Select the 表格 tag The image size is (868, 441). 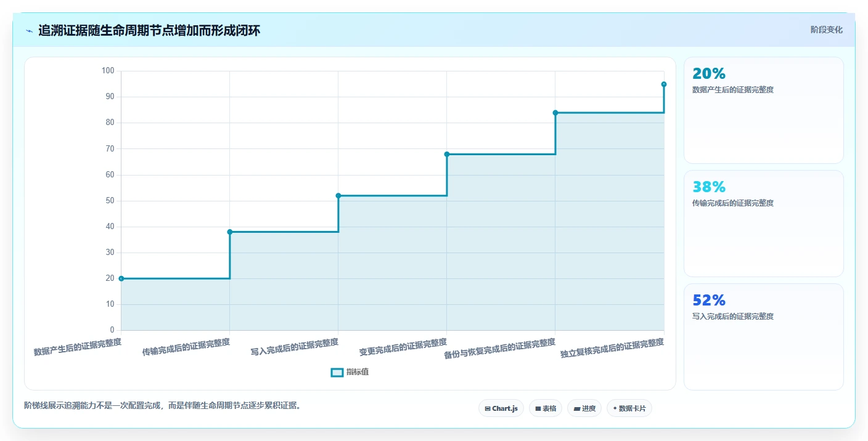click(546, 408)
